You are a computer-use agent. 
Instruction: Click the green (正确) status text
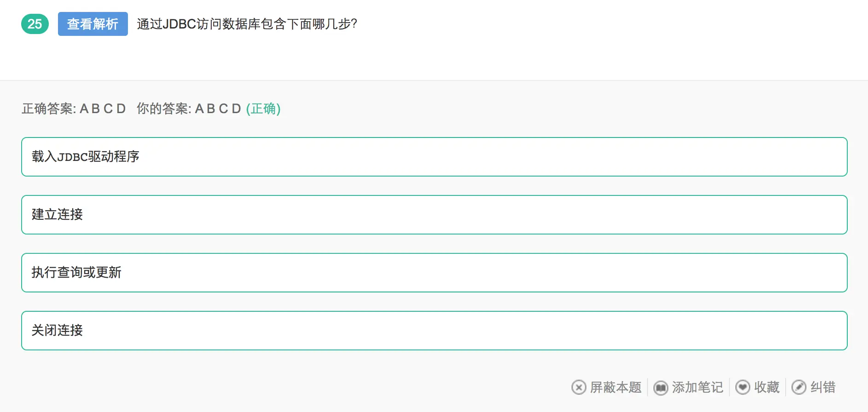(x=263, y=109)
